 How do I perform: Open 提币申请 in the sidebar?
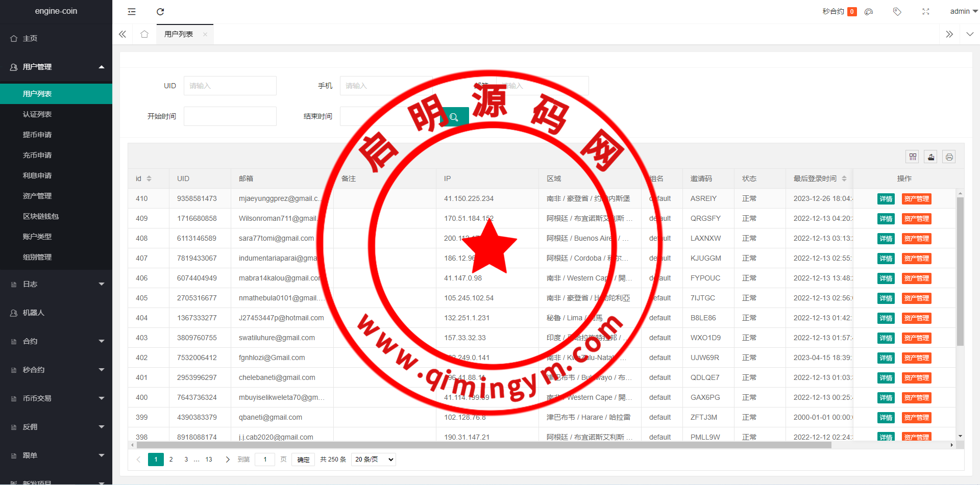coord(37,135)
